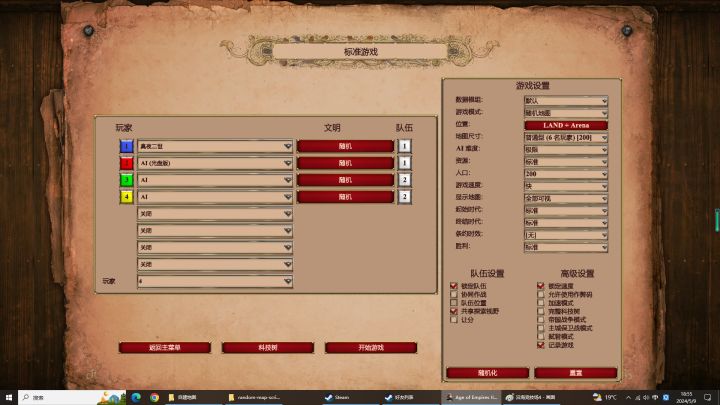This screenshot has height=405, width=720.
Task: Enable the 允许使用作弊码 checkbox
Action: pos(540,294)
